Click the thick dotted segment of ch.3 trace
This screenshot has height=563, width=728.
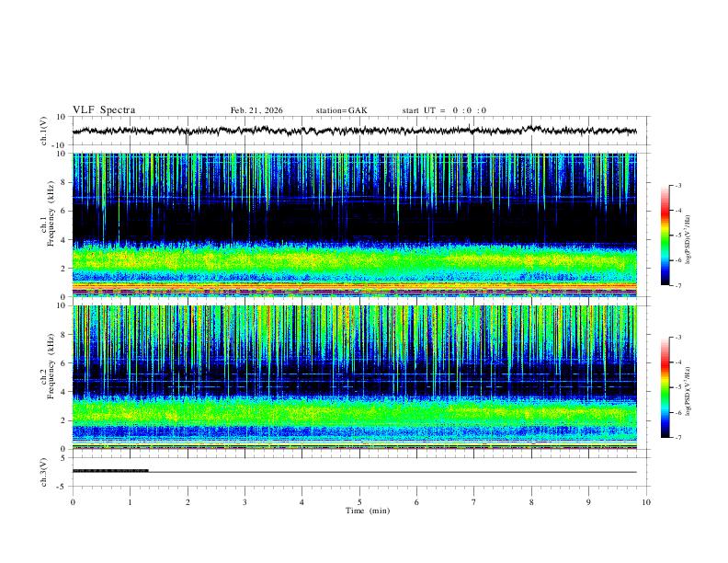click(110, 471)
